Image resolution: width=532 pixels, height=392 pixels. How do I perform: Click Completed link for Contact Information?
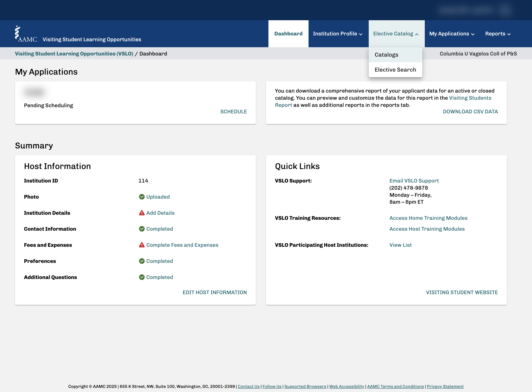[160, 229]
